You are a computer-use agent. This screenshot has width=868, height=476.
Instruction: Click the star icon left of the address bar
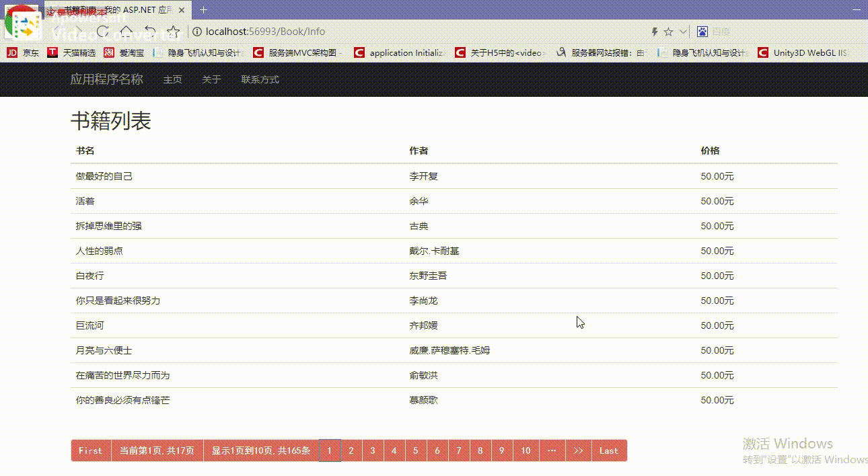tap(174, 31)
